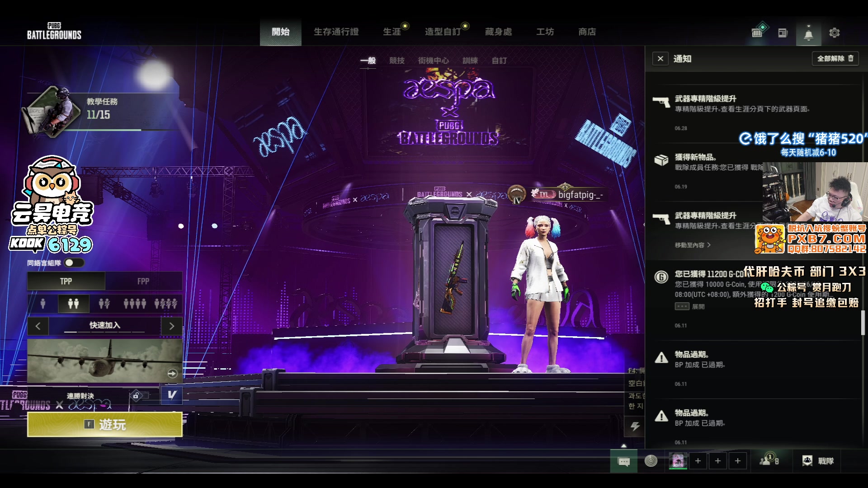This screenshot has height=488, width=868.
Task: Choose one-man squad crossed icon
Action: [x=166, y=303]
